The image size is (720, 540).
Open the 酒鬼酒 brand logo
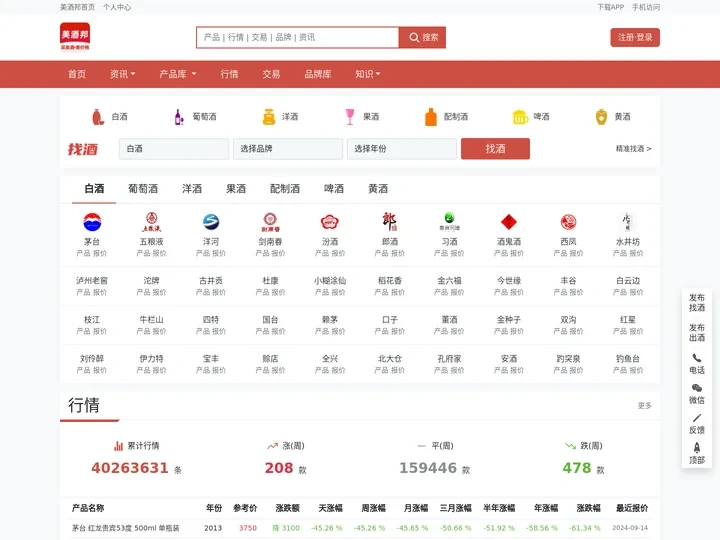(509, 222)
